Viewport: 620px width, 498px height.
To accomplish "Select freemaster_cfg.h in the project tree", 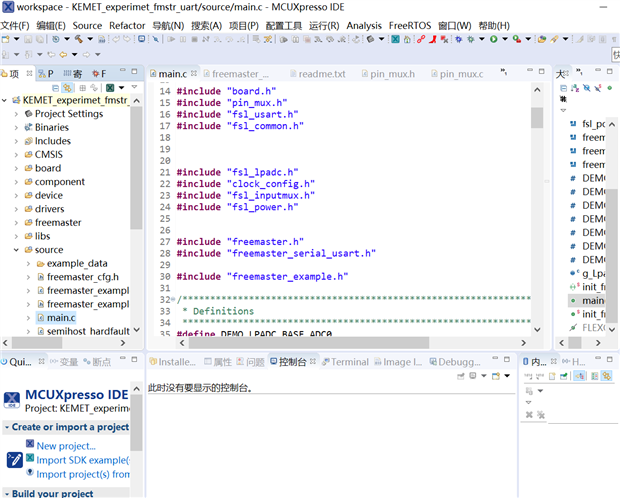I will pos(83,277).
